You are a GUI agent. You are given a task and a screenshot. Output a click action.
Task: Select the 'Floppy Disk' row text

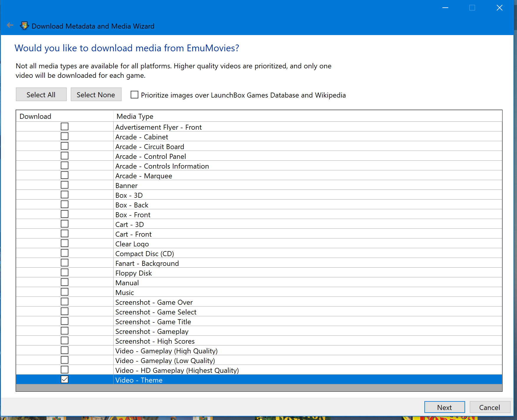click(x=133, y=273)
